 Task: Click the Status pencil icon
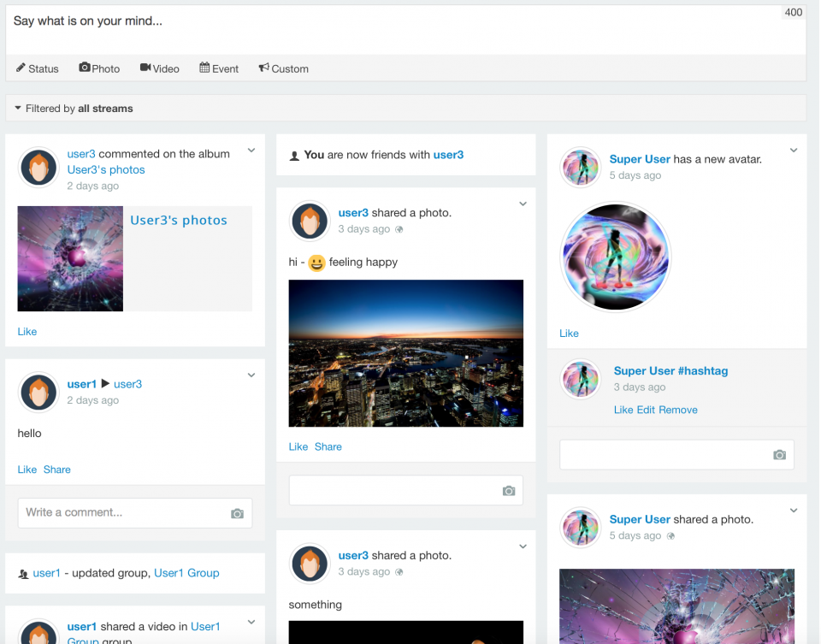21,68
